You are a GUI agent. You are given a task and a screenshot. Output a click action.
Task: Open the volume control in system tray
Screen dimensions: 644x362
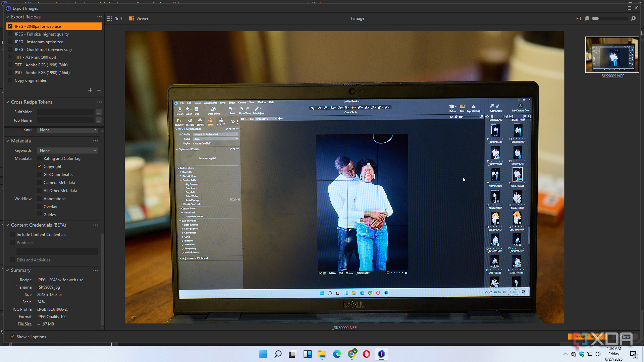coord(598,354)
